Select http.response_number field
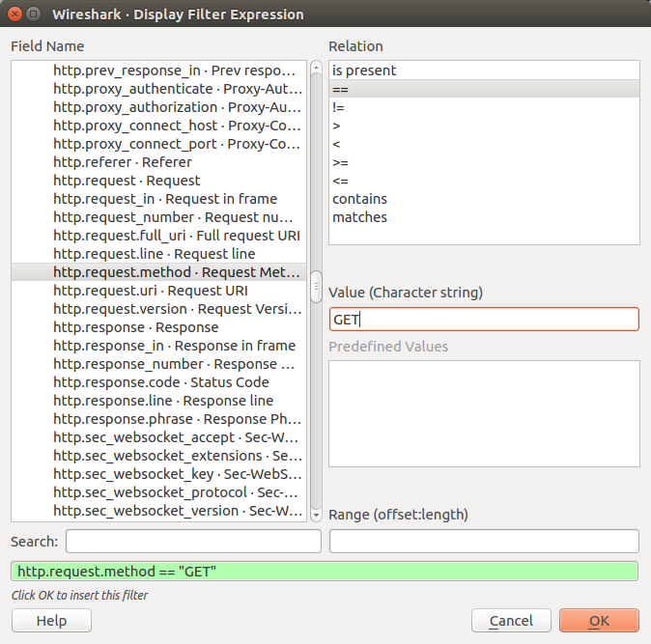 [x=159, y=363]
